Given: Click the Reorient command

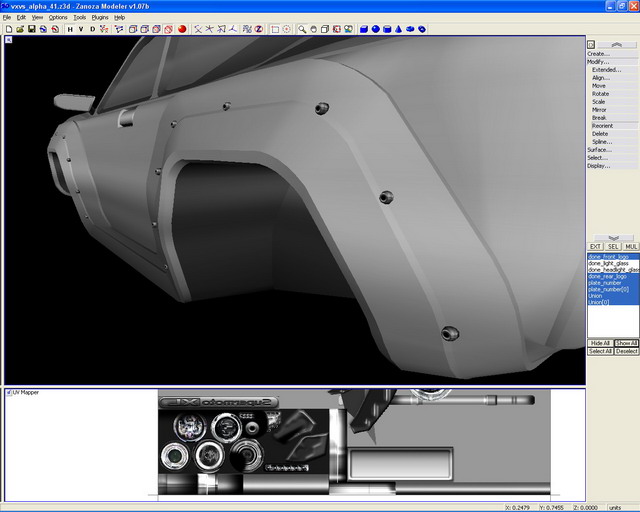Looking at the screenshot, I should 615,126.
